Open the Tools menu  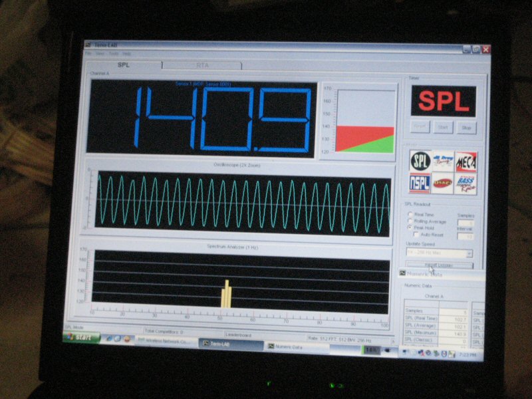coord(114,54)
